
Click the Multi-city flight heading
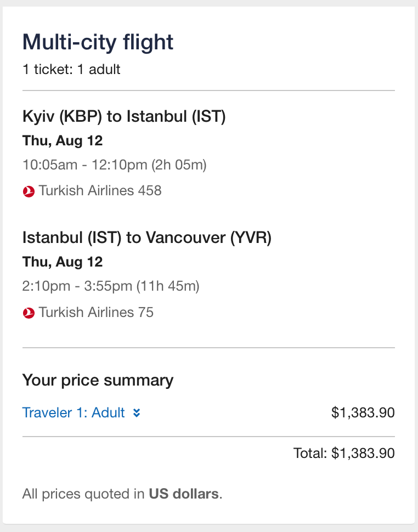(x=98, y=42)
